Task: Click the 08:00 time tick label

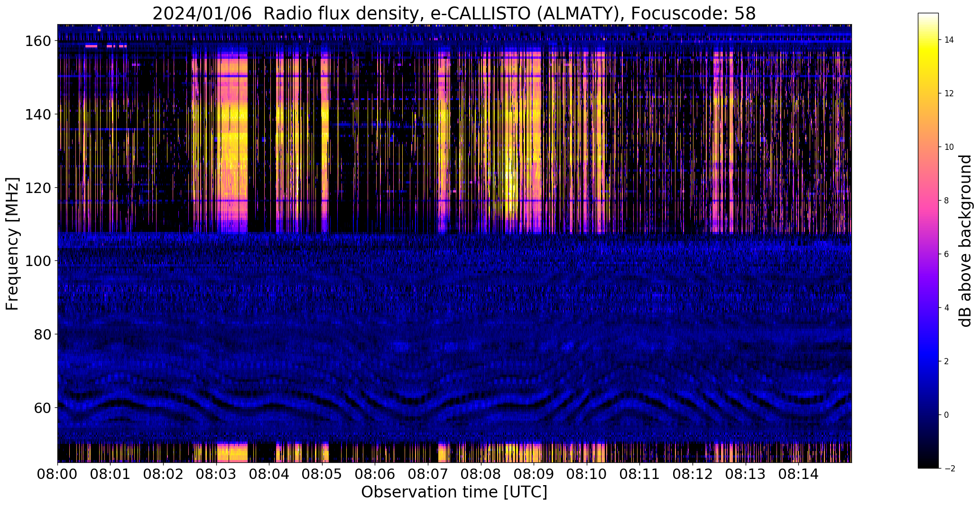Action: [x=57, y=474]
